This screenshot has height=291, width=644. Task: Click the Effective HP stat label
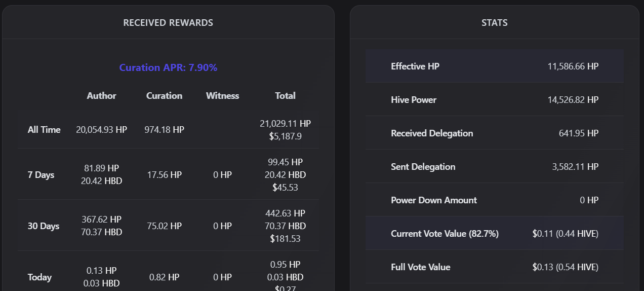click(x=415, y=66)
